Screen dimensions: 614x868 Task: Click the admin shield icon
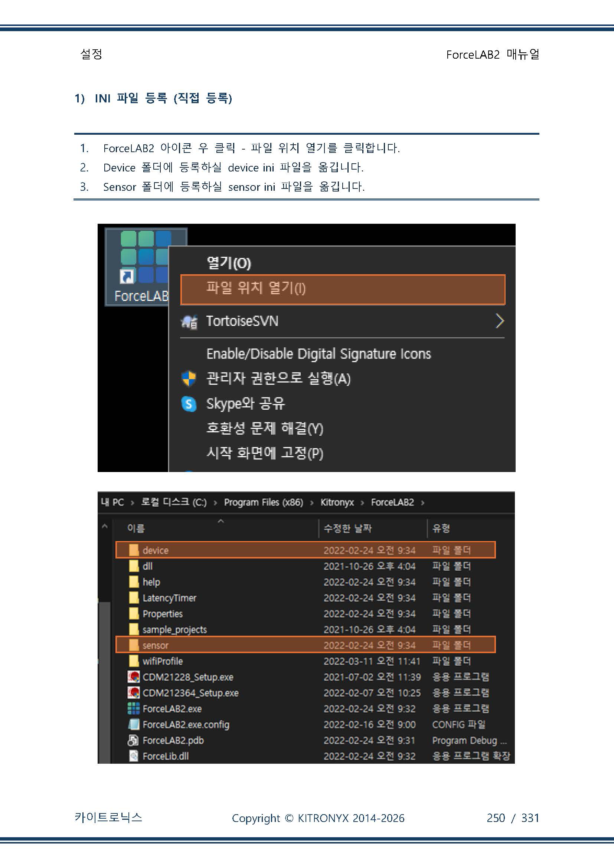coord(189,379)
